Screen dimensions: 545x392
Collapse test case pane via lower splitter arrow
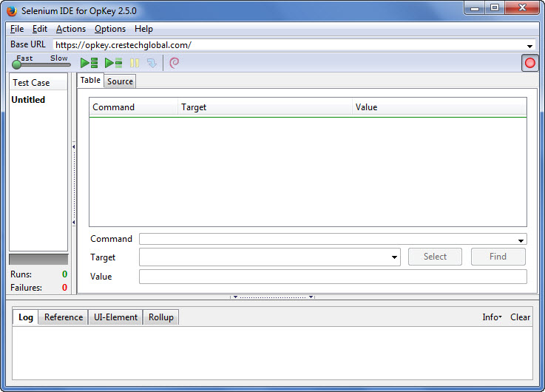(x=74, y=223)
